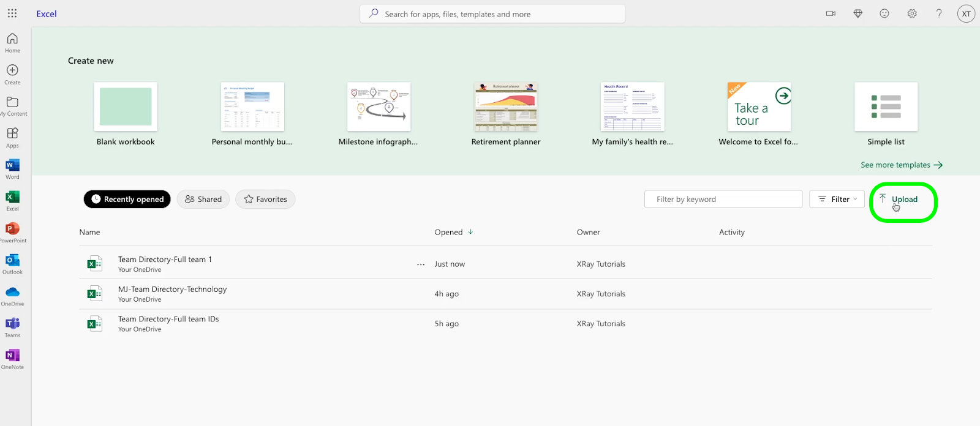Open the Create page in the sidebar
980x426 pixels.
[x=12, y=75]
